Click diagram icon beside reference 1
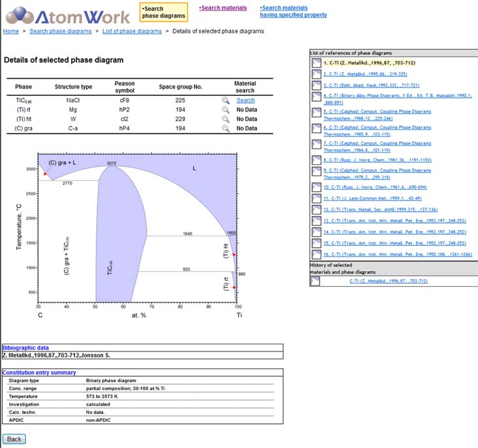478x448 pixels. (x=316, y=63)
